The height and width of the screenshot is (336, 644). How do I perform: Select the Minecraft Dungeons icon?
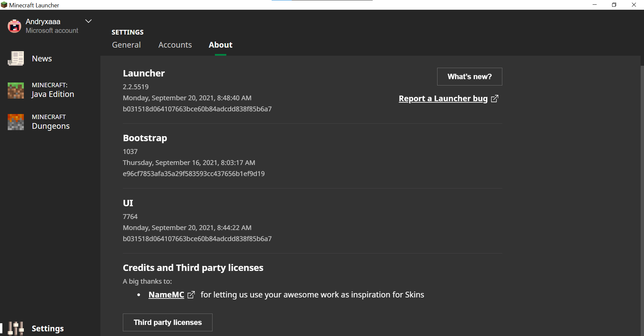pos(16,122)
